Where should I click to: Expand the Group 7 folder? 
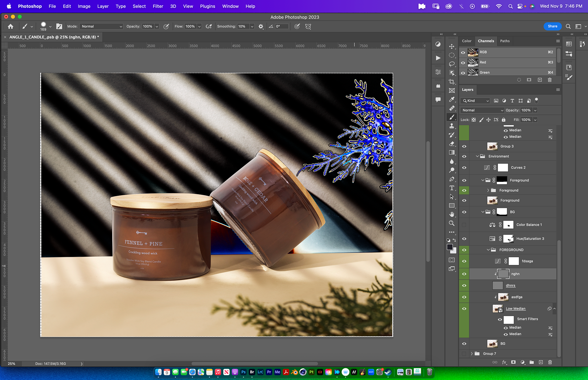[x=472, y=354]
